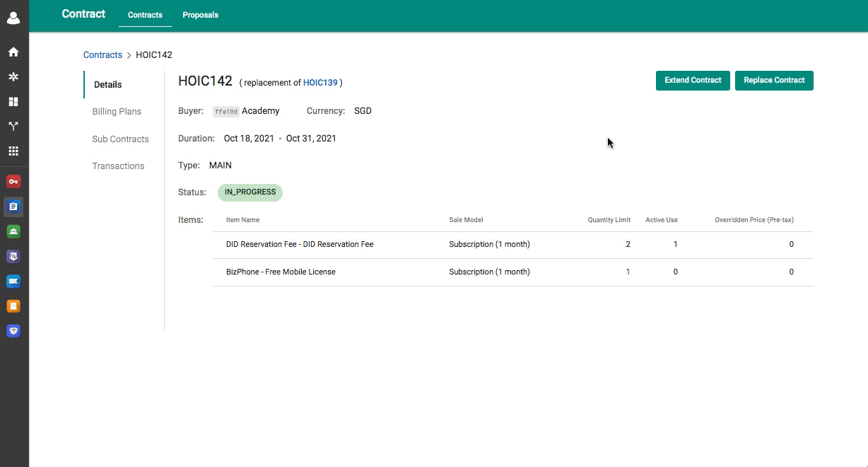
Task: Click active use 1 for DID Reservation
Action: (x=676, y=244)
